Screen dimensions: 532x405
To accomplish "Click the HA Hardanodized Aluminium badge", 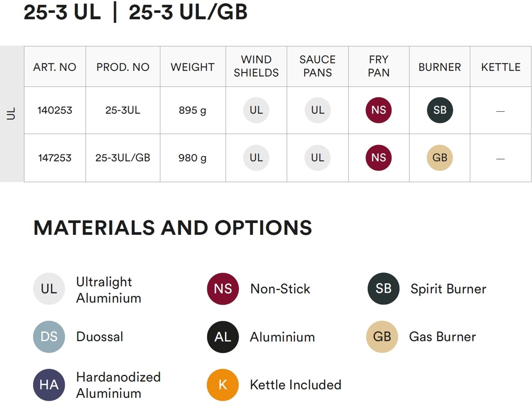I will (49, 385).
